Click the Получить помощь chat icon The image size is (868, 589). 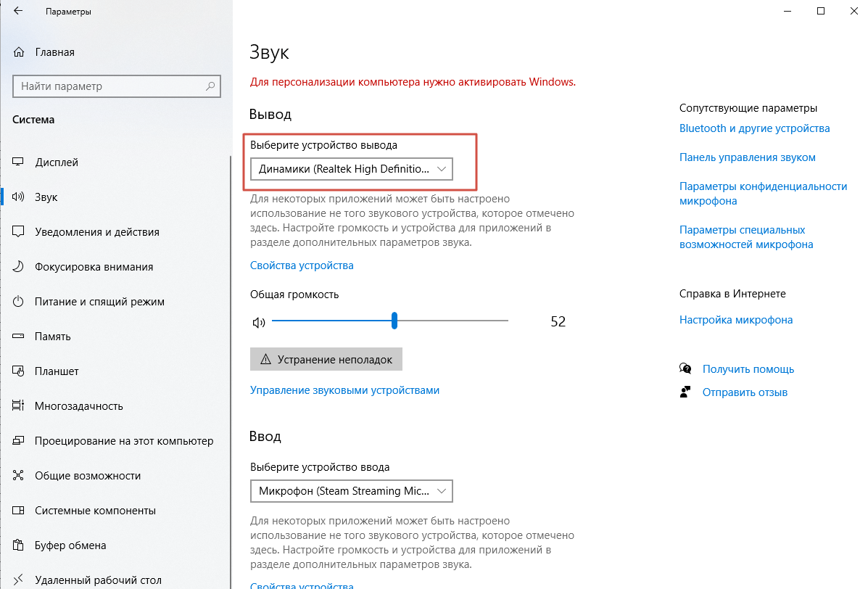(685, 369)
